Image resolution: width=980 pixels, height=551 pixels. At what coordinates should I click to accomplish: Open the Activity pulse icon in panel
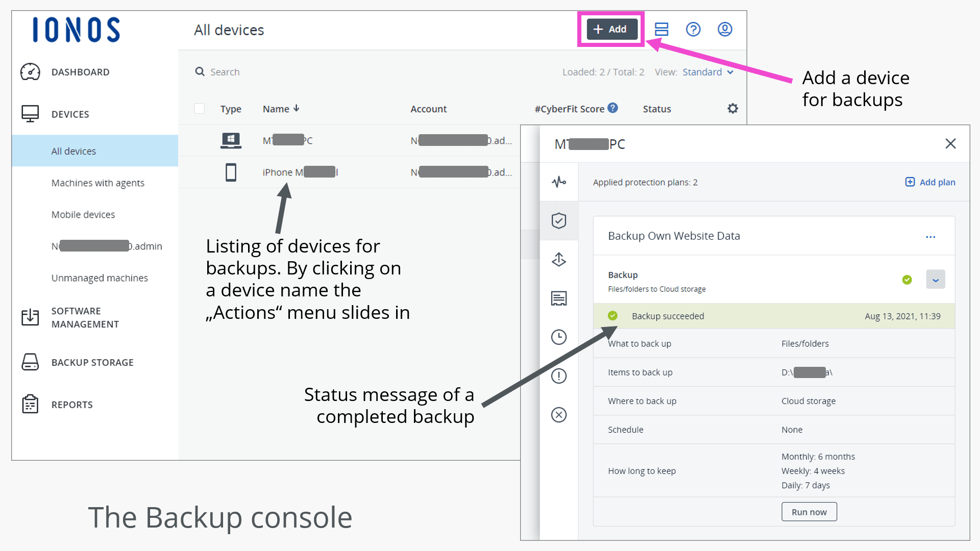tap(559, 182)
